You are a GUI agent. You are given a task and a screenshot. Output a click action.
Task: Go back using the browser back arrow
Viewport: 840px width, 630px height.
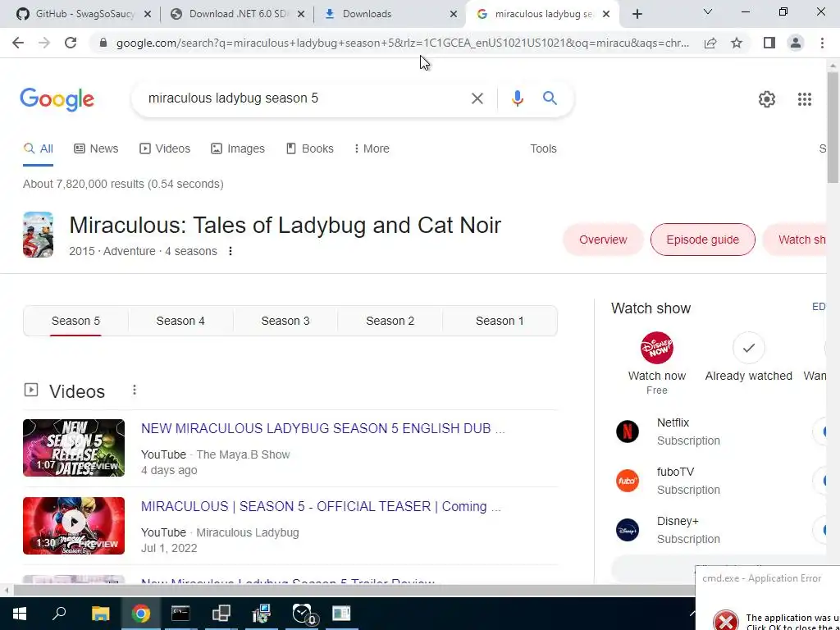coord(18,43)
